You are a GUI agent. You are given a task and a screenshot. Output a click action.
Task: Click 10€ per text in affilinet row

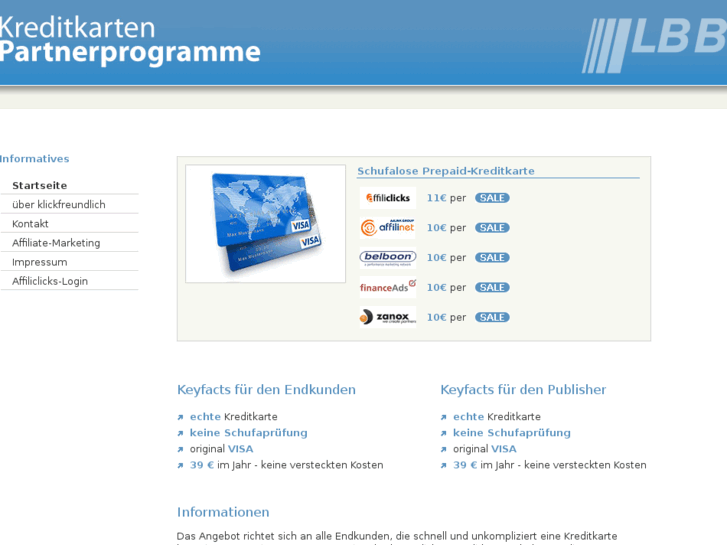tap(446, 228)
